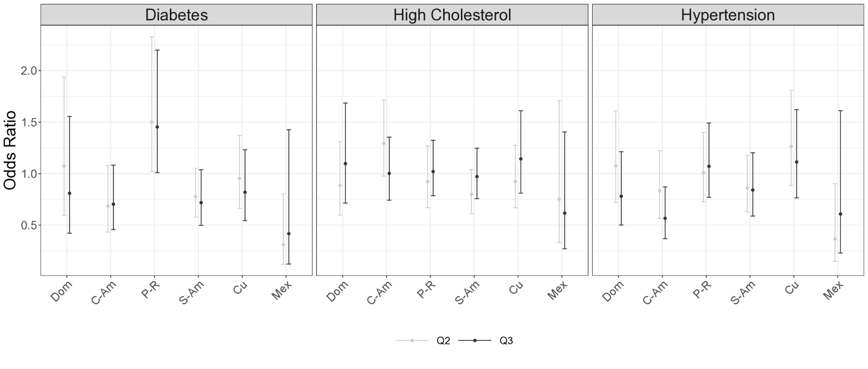This screenshot has width=868, height=369.
Task: Click the Q2 legend marker
Action: click(x=412, y=341)
